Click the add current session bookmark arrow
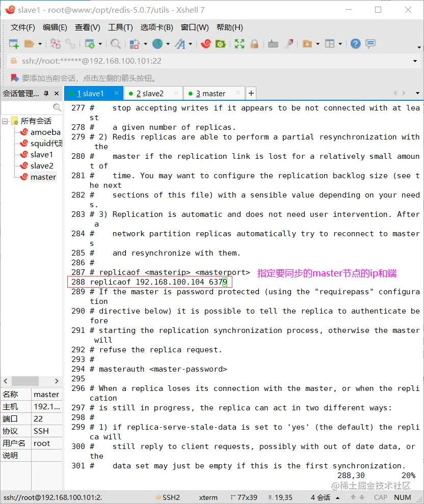Viewport: 424px width, 504px height. pos(14,78)
